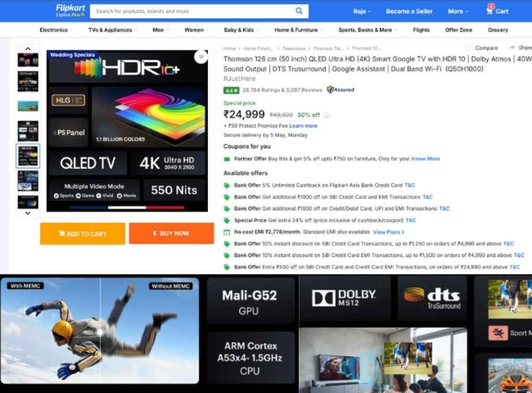The height and width of the screenshot is (393, 532).
Task: Click the green tag icon beside first Bank Offer
Action: (225, 185)
